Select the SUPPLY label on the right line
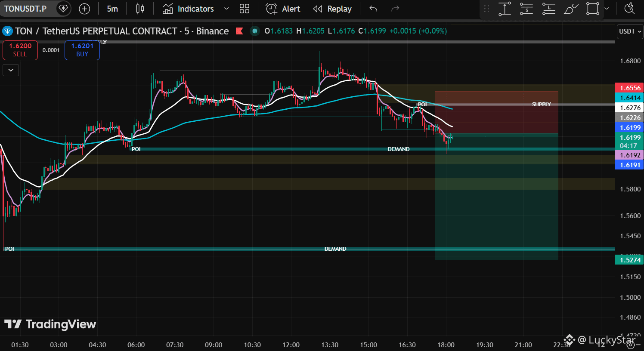The width and height of the screenshot is (644, 351). [x=541, y=104]
